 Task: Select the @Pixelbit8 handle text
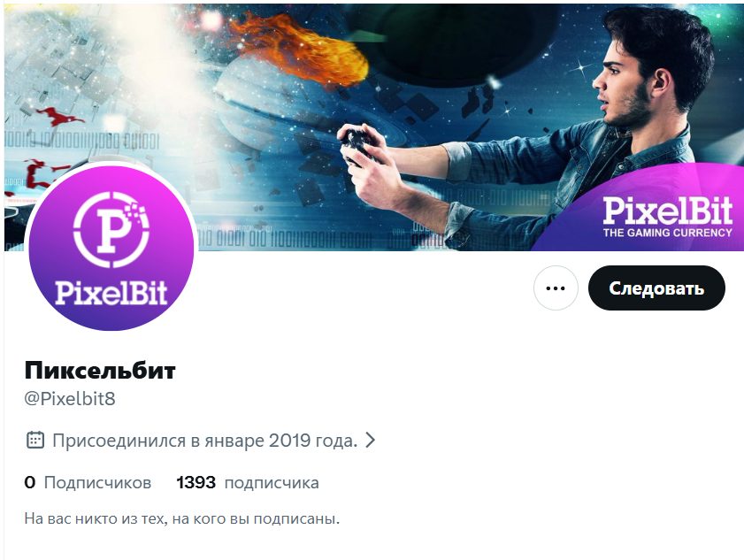click(70, 399)
